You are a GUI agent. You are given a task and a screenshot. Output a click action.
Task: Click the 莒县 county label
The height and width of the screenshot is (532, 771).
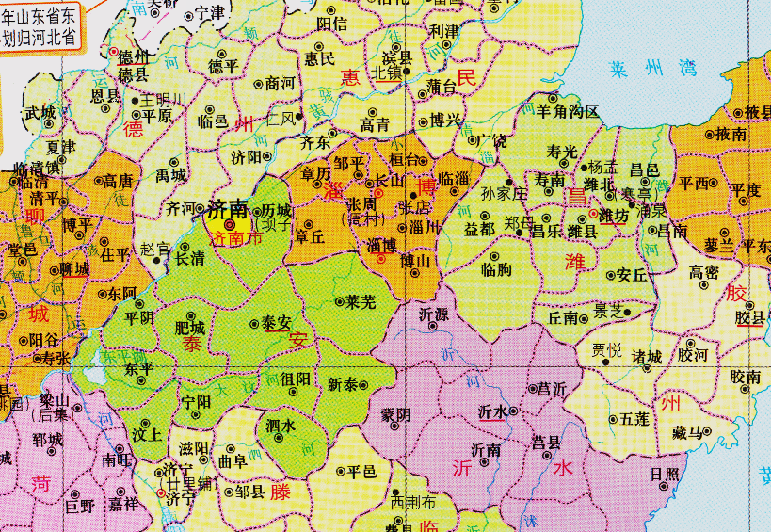546,442
